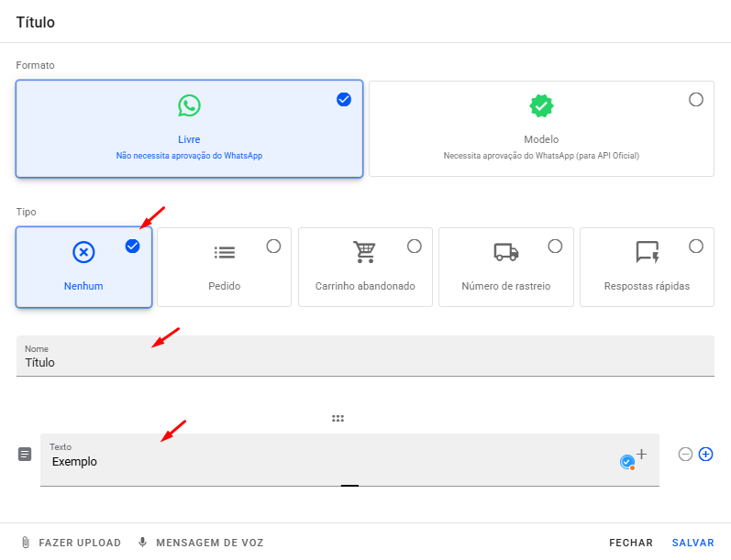Click the Respostas rápidas chat icon
This screenshot has width=731, height=560.
(x=647, y=252)
